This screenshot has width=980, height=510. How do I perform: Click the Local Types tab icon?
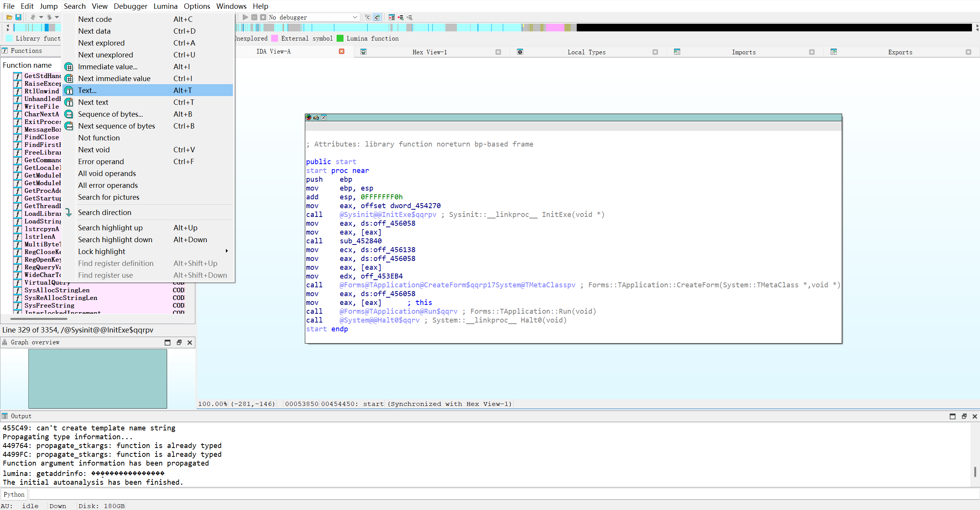520,52
